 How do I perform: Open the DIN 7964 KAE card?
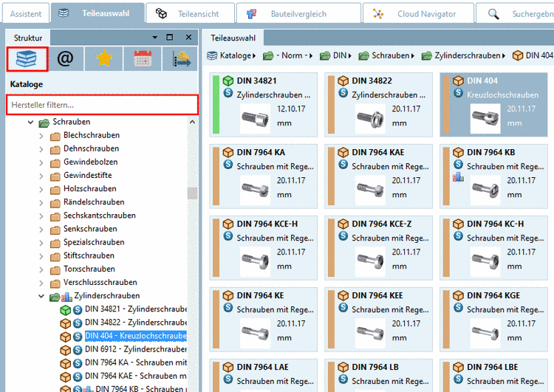pos(379,176)
